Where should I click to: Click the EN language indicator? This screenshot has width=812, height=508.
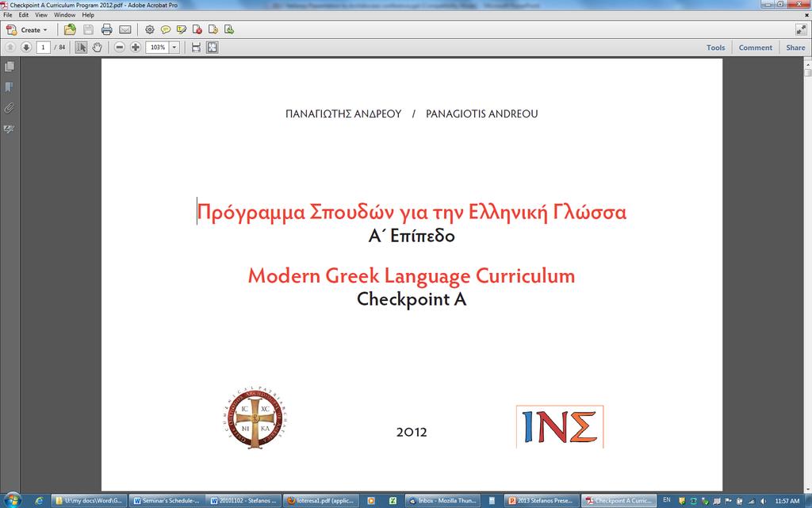pos(666,500)
